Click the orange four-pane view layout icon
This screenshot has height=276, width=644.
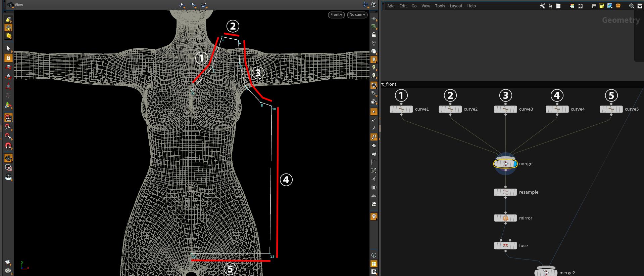tap(374, 264)
